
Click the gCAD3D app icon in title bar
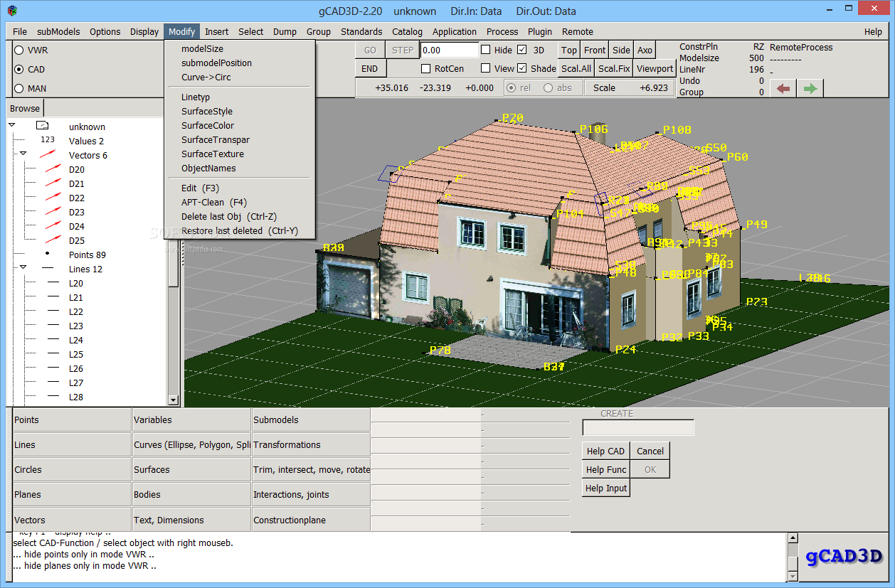pyautogui.click(x=12, y=11)
